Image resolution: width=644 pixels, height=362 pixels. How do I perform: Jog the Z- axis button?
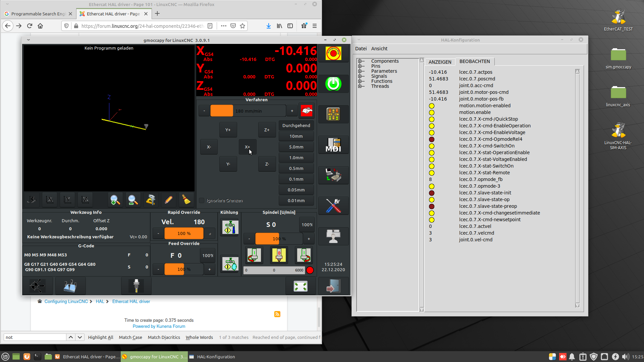(267, 164)
